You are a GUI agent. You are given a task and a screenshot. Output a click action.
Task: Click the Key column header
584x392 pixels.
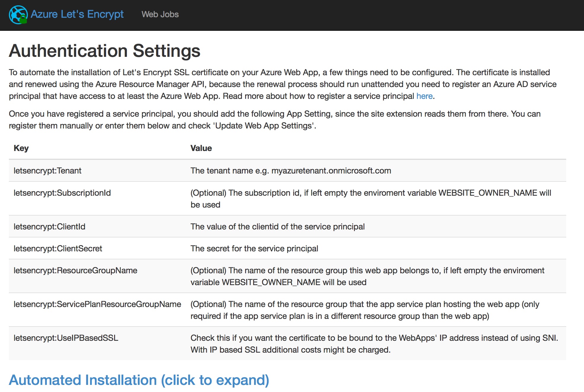tap(21, 148)
